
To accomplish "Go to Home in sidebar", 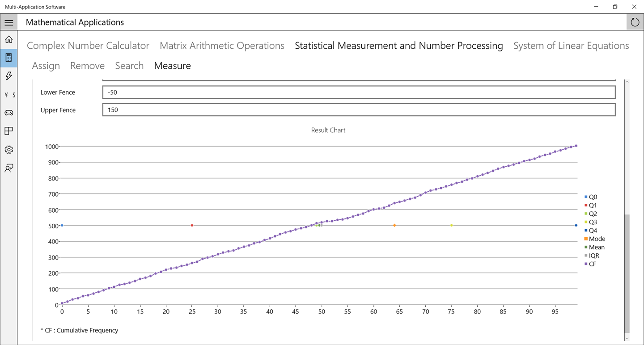I will pos(8,39).
